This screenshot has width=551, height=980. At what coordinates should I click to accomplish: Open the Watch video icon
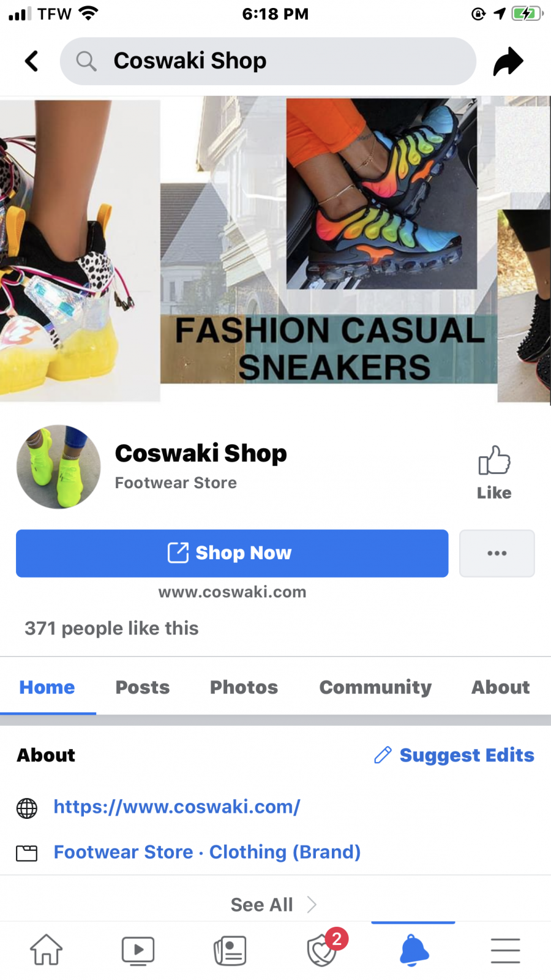click(138, 951)
